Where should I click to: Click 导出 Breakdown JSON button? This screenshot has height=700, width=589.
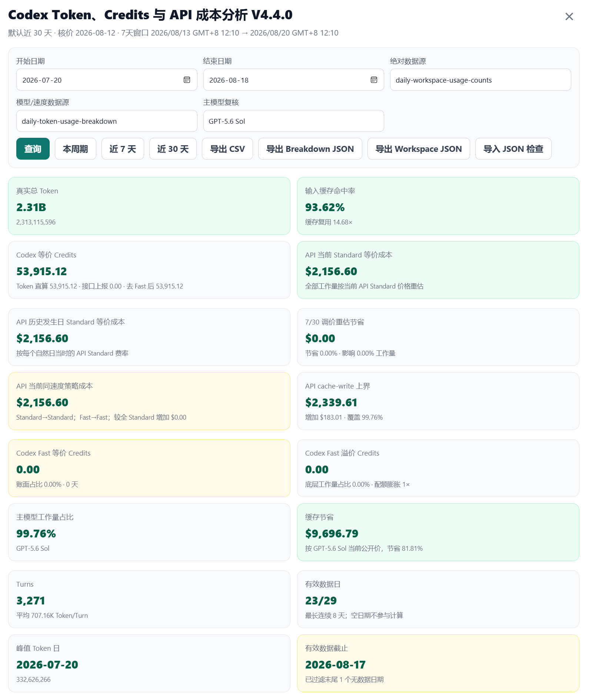click(310, 149)
